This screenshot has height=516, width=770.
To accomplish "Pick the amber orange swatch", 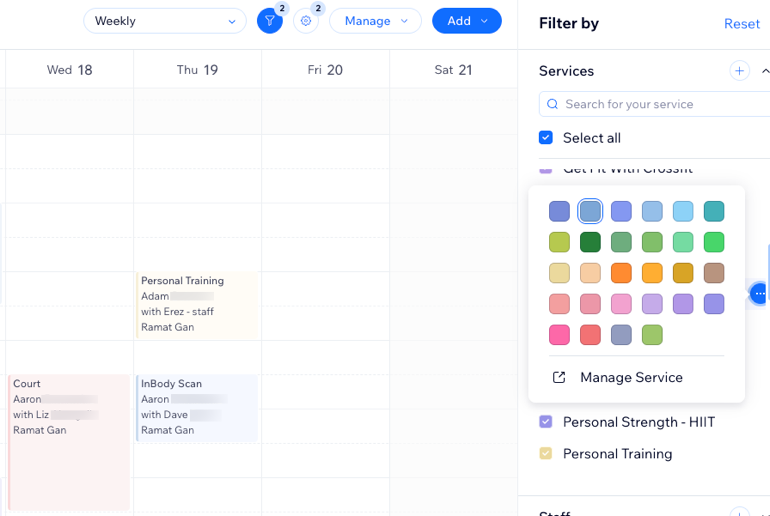I will 652,273.
